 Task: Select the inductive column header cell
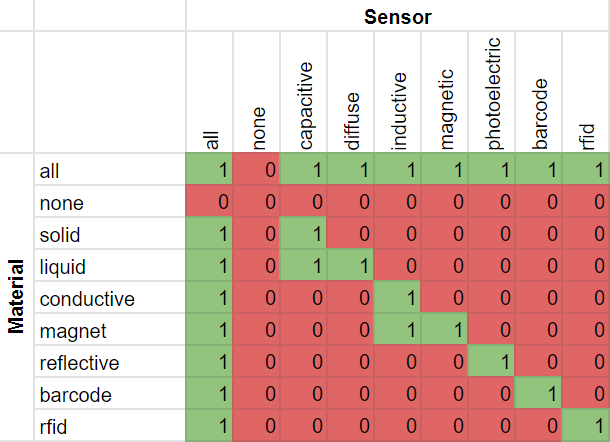click(399, 93)
